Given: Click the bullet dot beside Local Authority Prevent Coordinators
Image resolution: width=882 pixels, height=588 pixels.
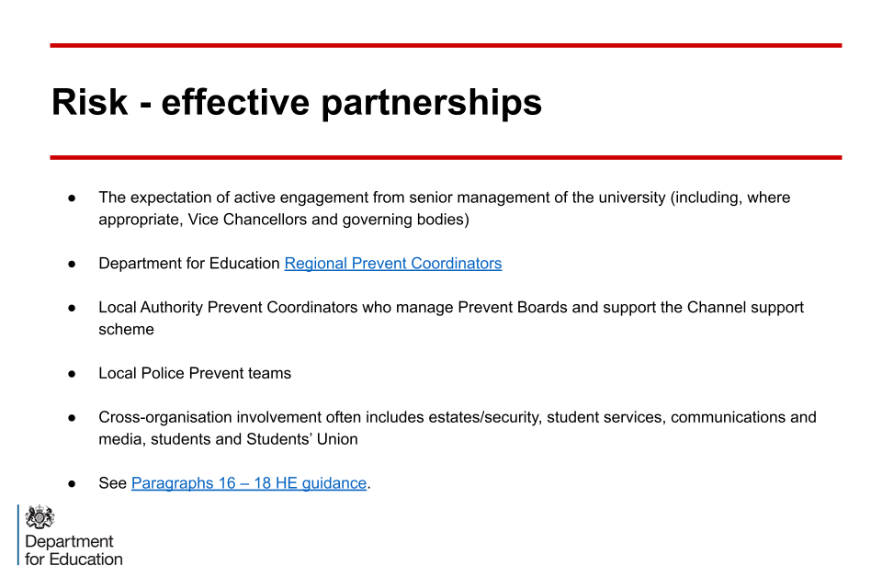Looking at the screenshot, I should pos(71,309).
